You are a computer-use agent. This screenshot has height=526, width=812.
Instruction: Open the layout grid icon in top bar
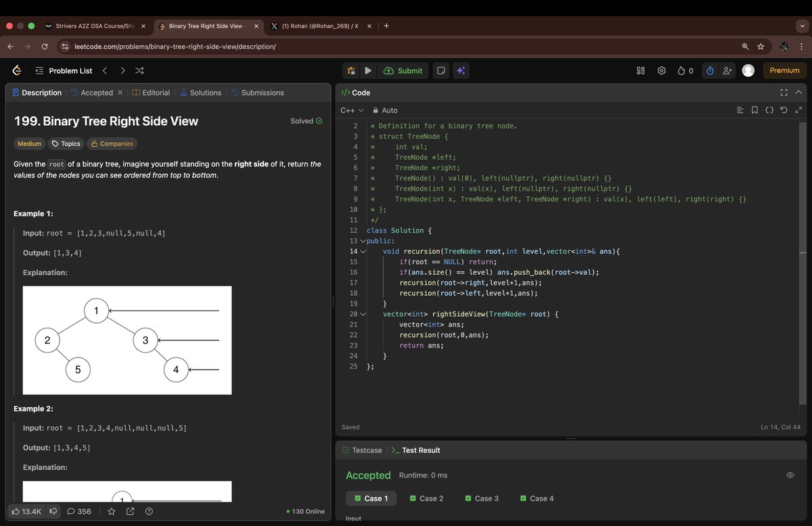click(641, 70)
